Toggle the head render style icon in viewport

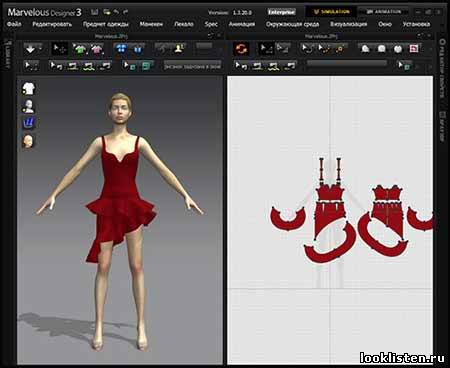pos(29,141)
